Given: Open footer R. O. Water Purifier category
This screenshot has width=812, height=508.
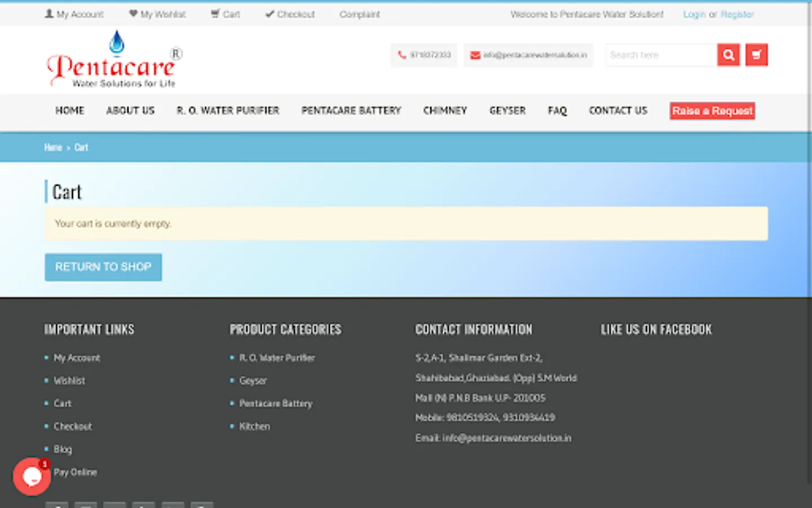Looking at the screenshot, I should [x=277, y=358].
